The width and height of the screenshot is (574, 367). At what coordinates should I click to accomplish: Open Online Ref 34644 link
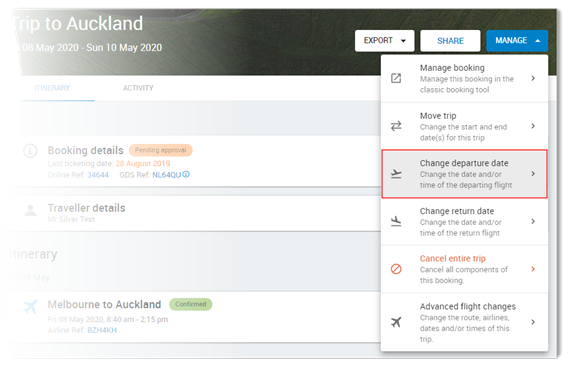(x=98, y=175)
